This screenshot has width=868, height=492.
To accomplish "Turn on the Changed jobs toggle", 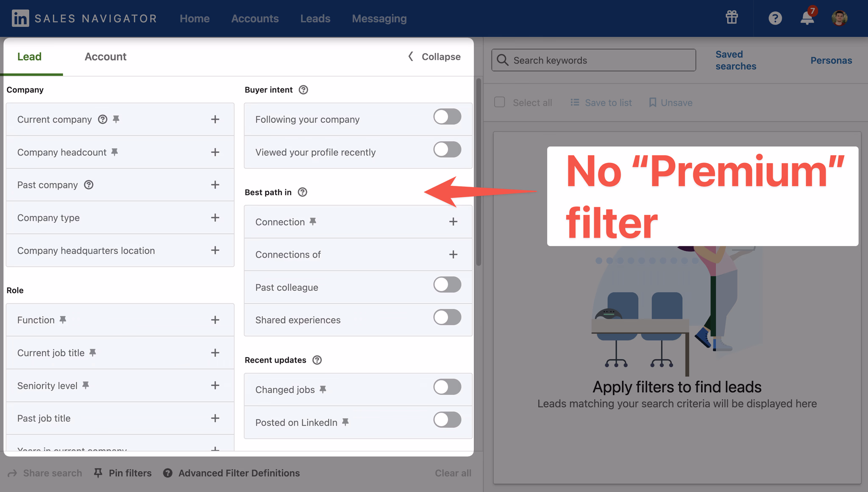I will point(447,387).
